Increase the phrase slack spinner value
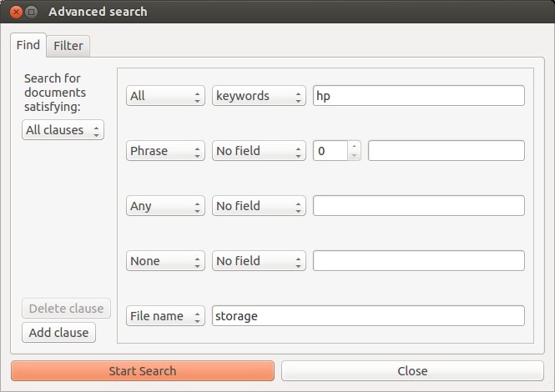Screen dimensions: 555x392 pyautogui.click(x=354, y=146)
